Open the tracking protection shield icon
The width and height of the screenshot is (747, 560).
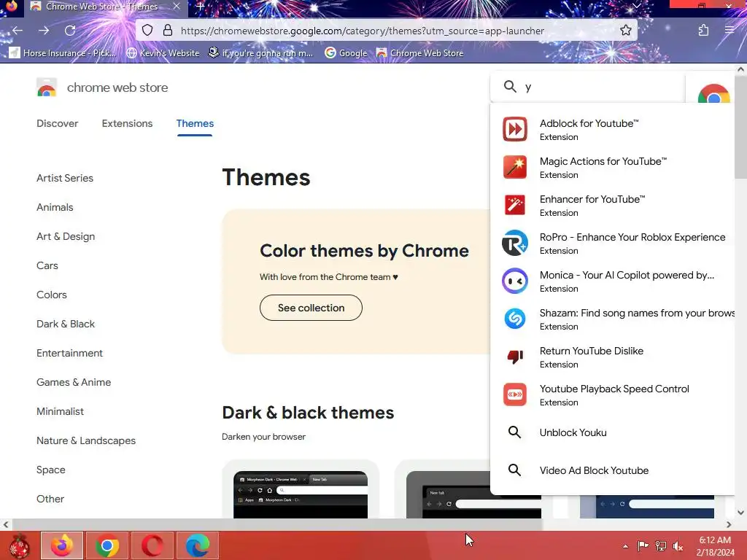[147, 31]
